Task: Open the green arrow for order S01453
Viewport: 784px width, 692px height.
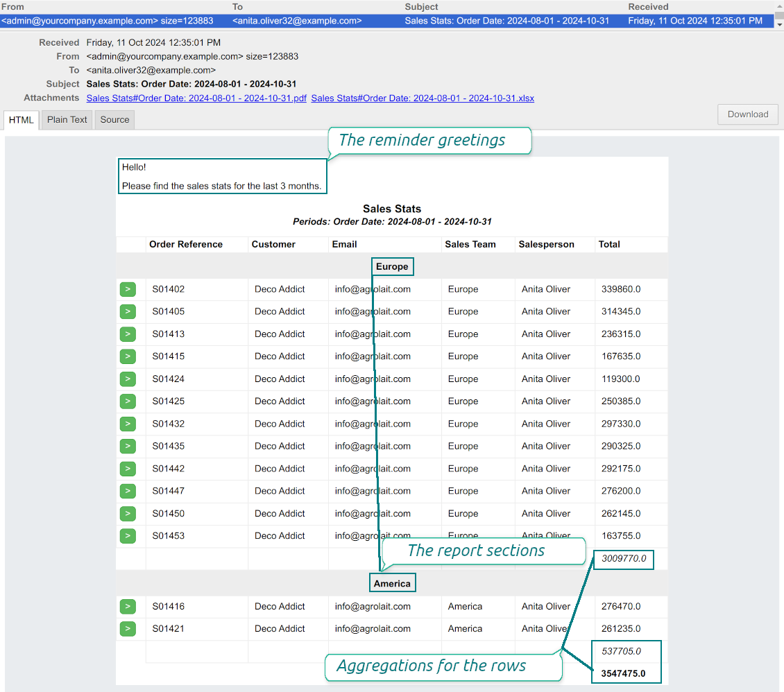Action: tap(128, 535)
